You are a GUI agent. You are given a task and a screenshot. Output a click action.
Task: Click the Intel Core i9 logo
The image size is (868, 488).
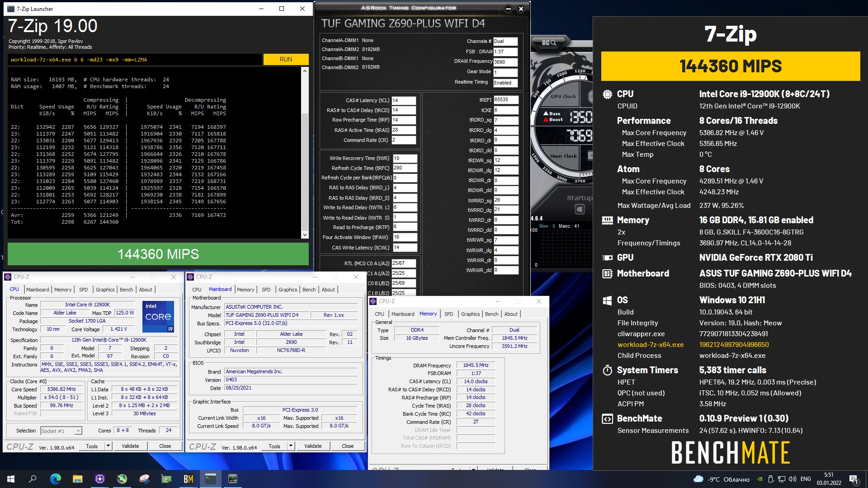[x=158, y=317]
